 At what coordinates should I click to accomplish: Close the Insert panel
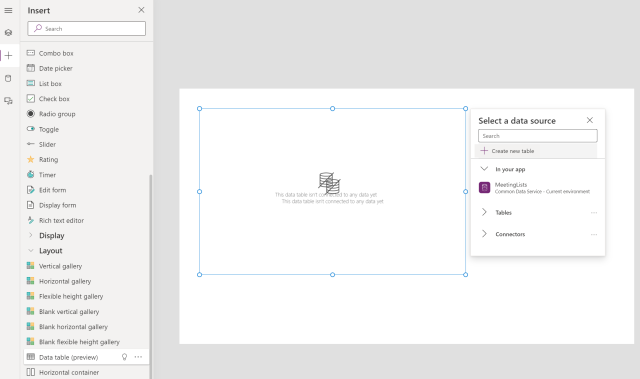(141, 10)
